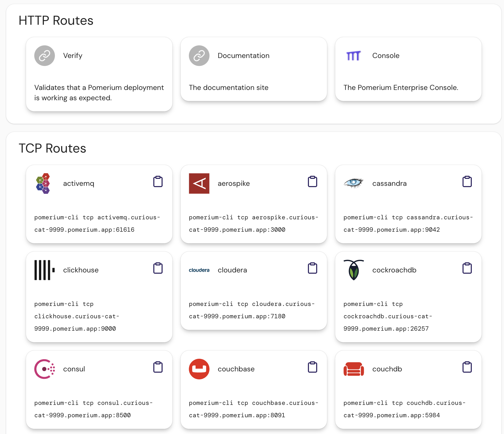504x434 pixels.
Task: Copy the aerospike route command
Action: click(312, 181)
